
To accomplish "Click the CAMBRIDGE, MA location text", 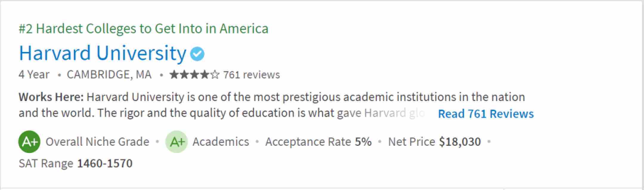I will point(109,75).
